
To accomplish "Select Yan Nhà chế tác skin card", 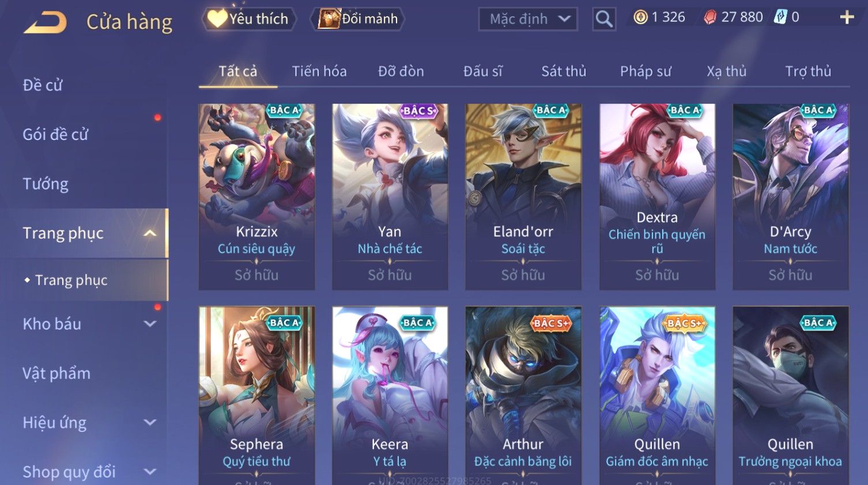I will point(390,196).
